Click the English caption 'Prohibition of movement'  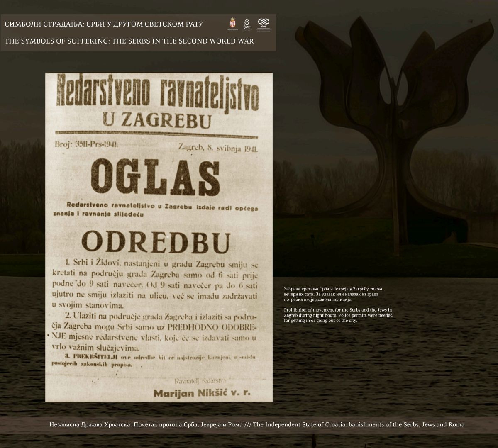(x=338, y=315)
